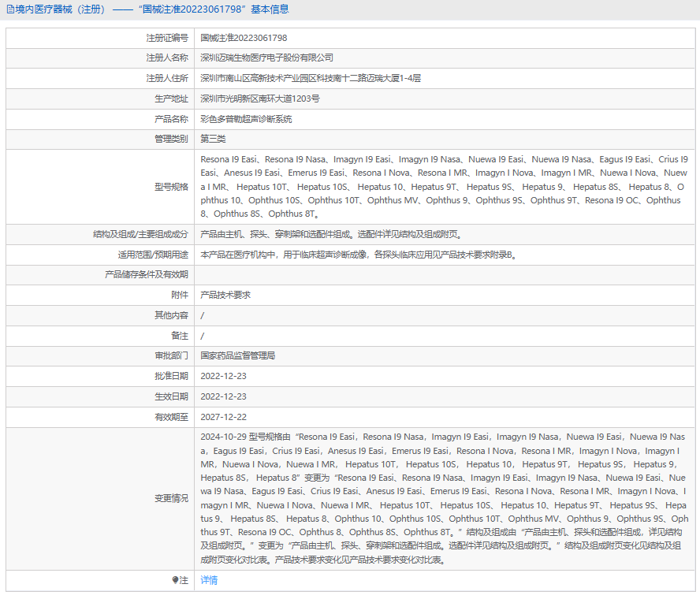
Task: Click the 有效期至 row label
Action: click(171, 418)
